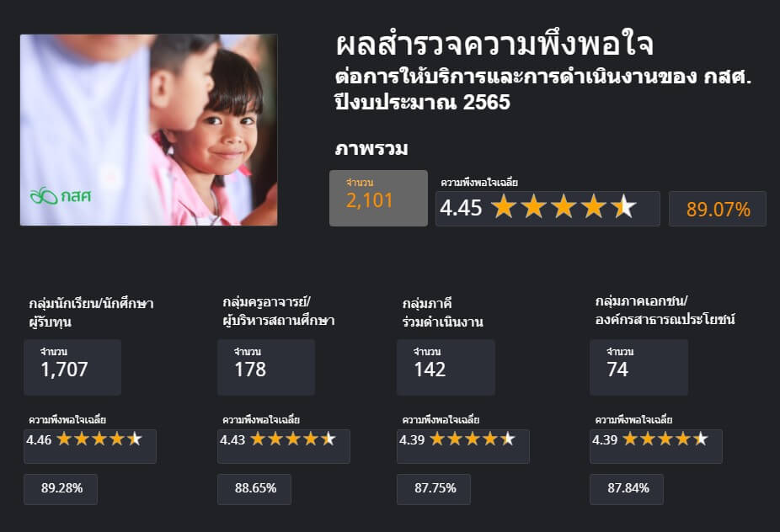
Task: Select the 89.28% student satisfaction card
Action: coord(61,489)
